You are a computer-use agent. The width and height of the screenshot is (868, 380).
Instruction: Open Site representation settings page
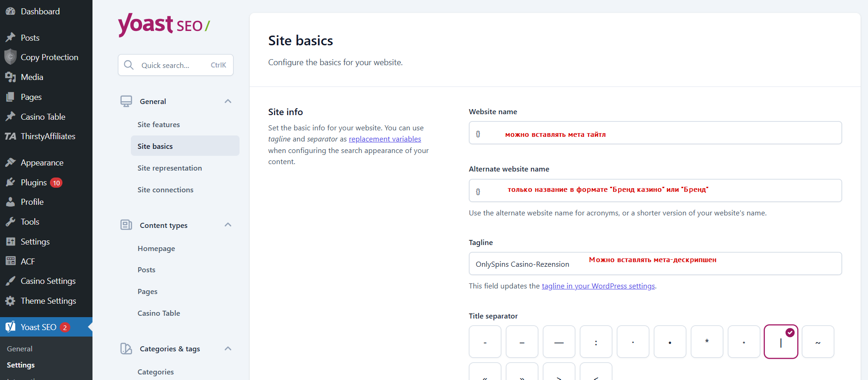pos(170,168)
